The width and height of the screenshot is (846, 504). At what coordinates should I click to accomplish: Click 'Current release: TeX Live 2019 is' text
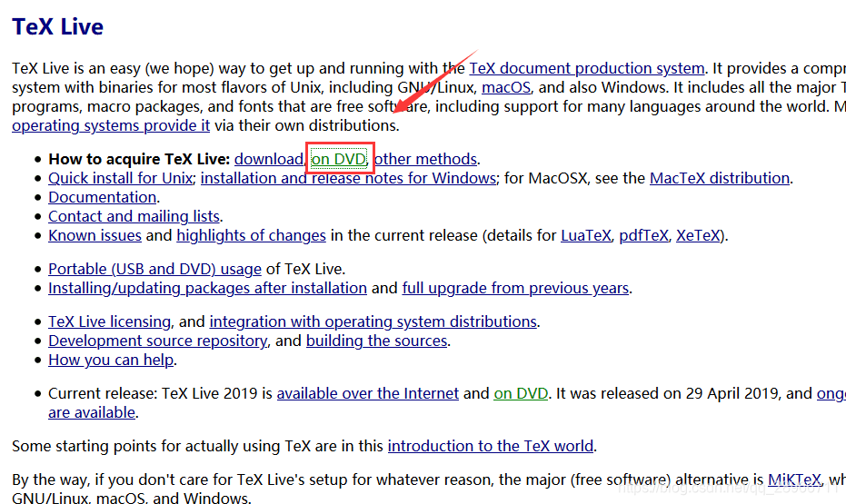point(160,393)
